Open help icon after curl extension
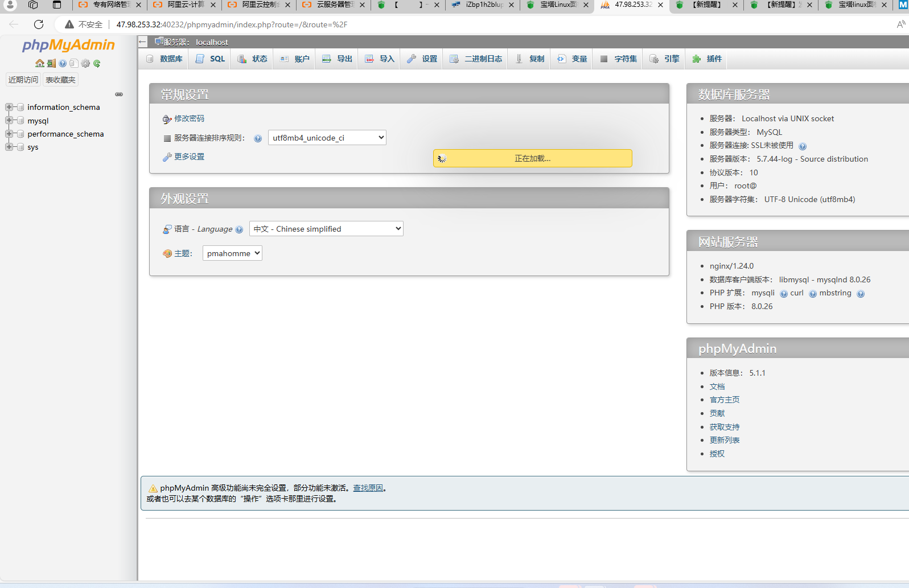 click(813, 294)
